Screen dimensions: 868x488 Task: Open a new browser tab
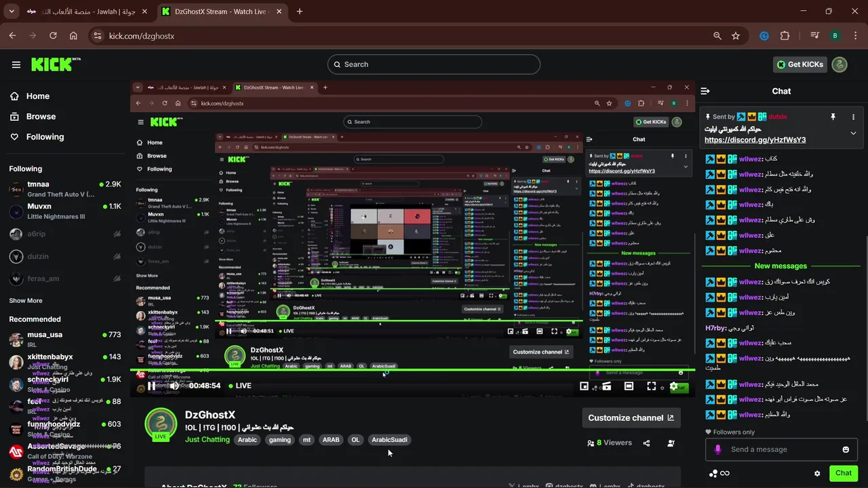tap(300, 12)
